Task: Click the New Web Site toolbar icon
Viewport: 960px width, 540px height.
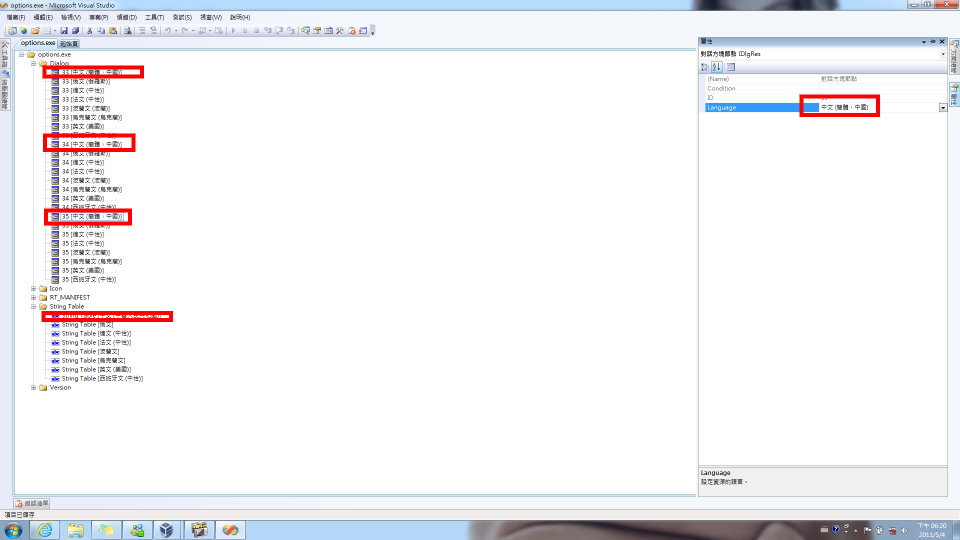Action: coord(23,31)
